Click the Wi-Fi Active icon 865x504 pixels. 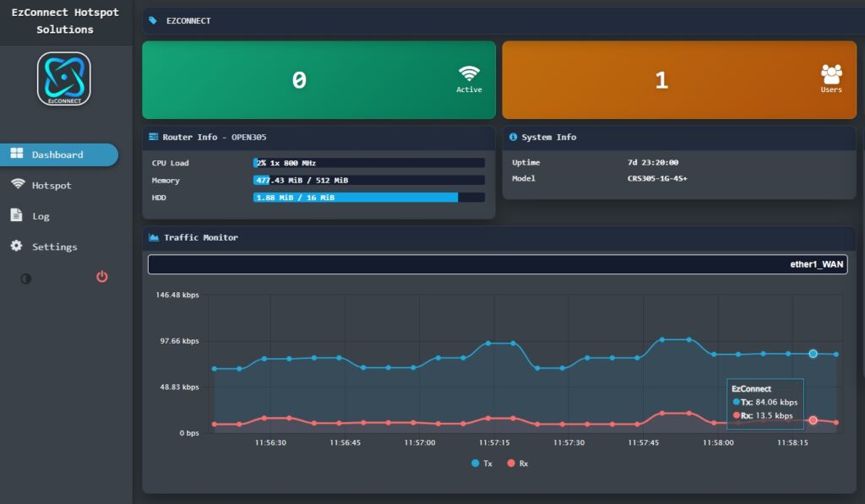469,73
